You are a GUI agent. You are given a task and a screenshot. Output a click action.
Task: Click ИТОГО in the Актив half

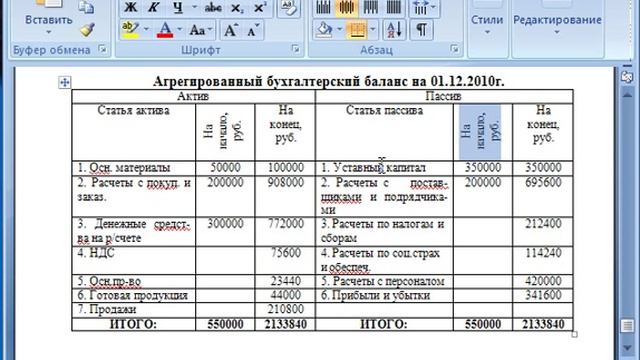[x=133, y=324]
